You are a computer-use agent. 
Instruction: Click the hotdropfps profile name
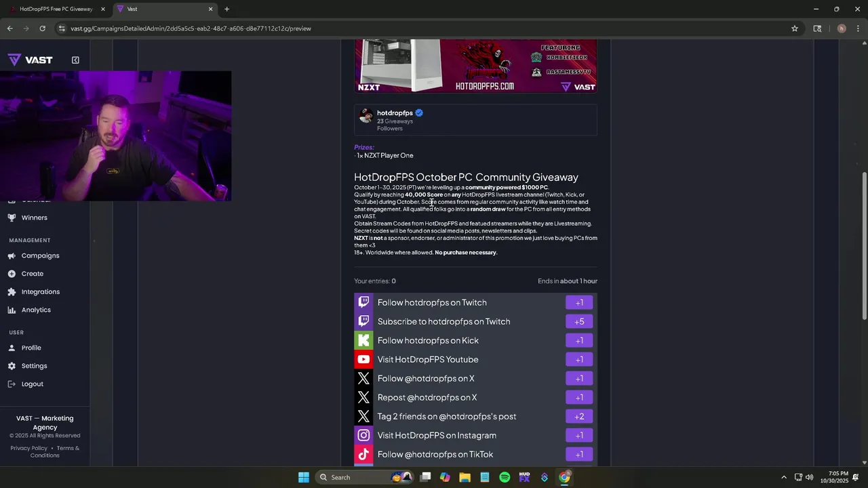click(x=395, y=113)
